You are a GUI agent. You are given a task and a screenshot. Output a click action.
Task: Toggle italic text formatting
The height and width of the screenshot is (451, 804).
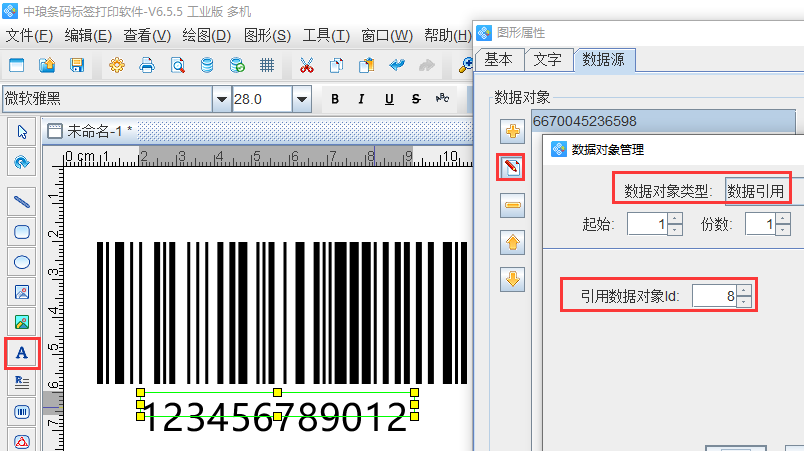[x=361, y=99]
